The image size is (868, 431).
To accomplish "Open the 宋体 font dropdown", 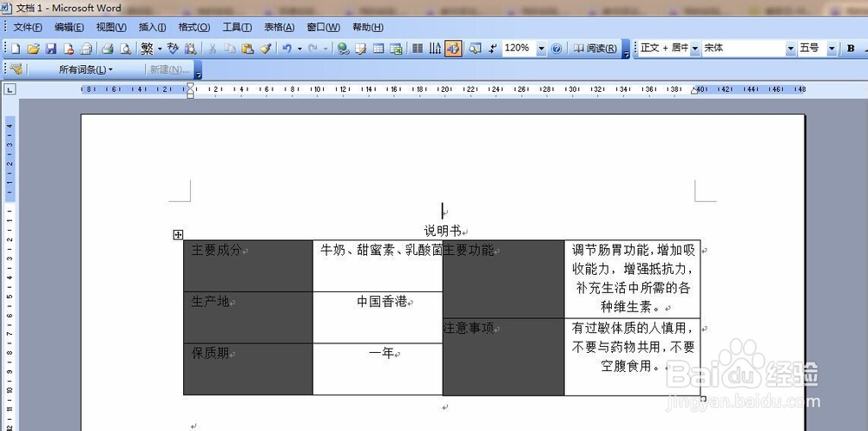I will pyautogui.click(x=791, y=49).
